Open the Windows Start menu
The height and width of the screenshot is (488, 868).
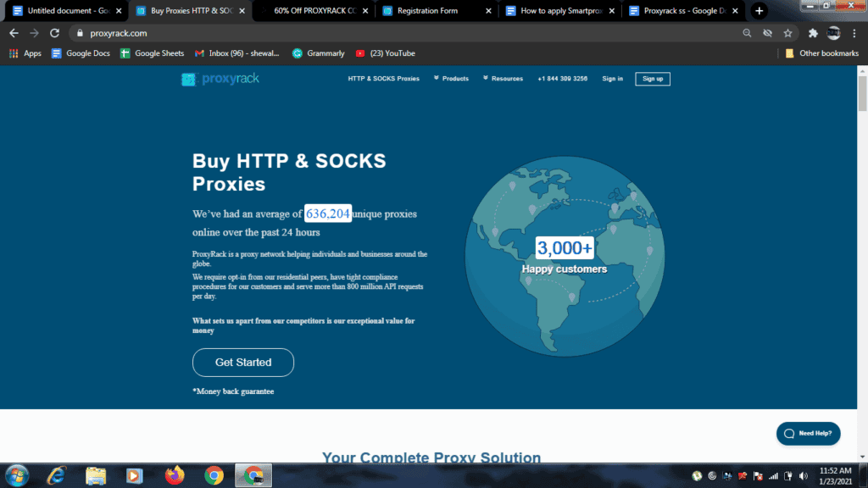[17, 476]
